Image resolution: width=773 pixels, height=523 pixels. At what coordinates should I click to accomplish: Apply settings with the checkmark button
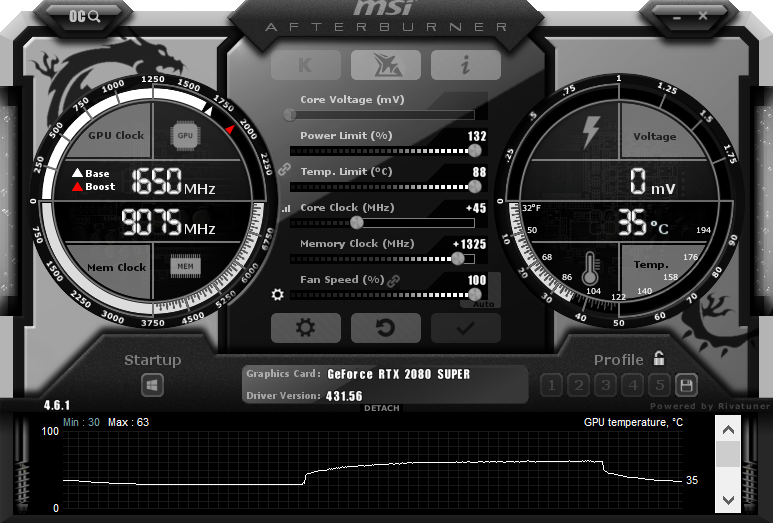point(465,328)
